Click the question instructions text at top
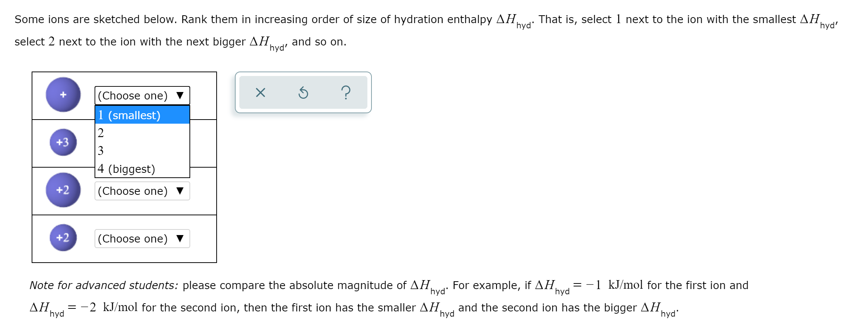 [426, 31]
